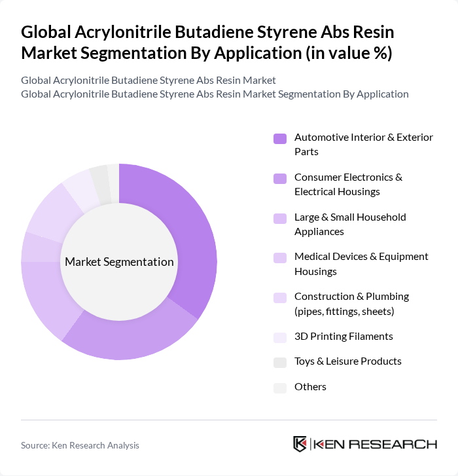The height and width of the screenshot is (476, 458).
Task: Select 'Others' legend label
Action: (310, 387)
